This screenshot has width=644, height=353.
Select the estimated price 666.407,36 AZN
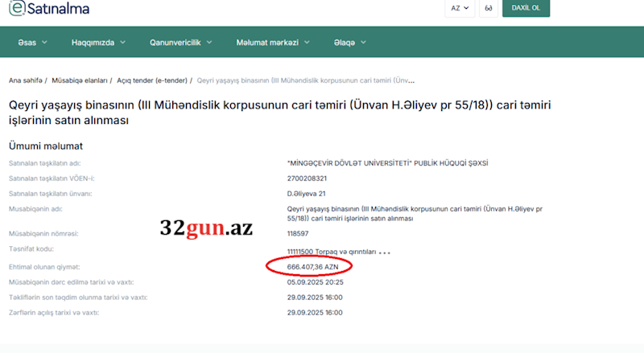click(x=312, y=267)
